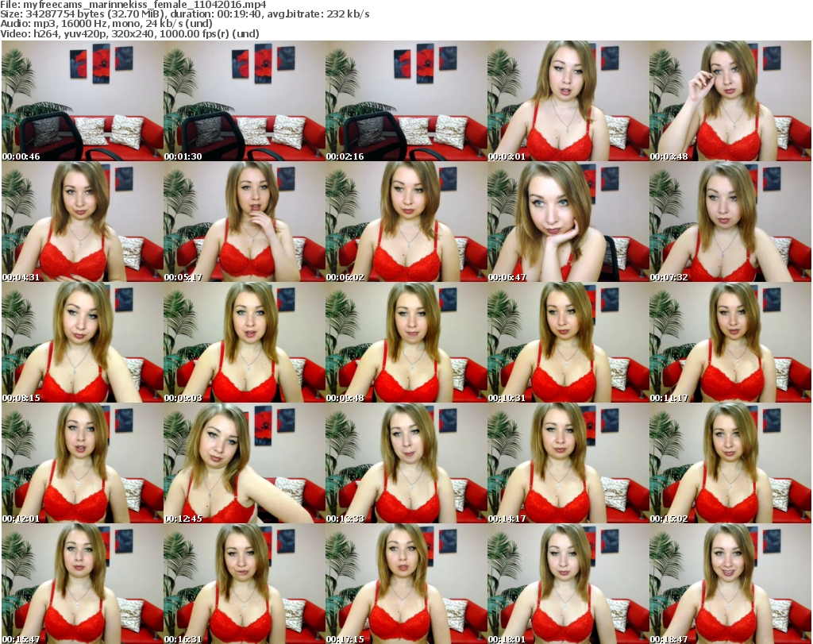This screenshot has width=813, height=644.
Task: Select the 00:12:45 thumbnail
Action: (245, 464)
